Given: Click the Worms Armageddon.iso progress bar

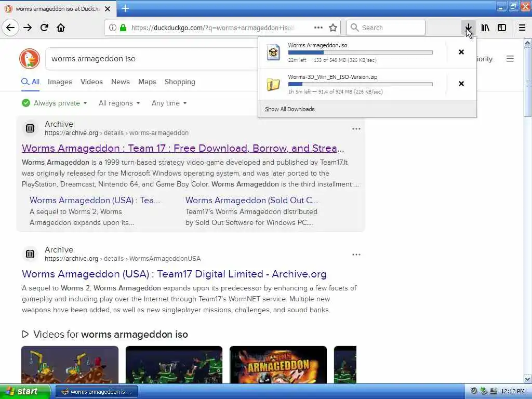Looking at the screenshot, I should coord(361,52).
